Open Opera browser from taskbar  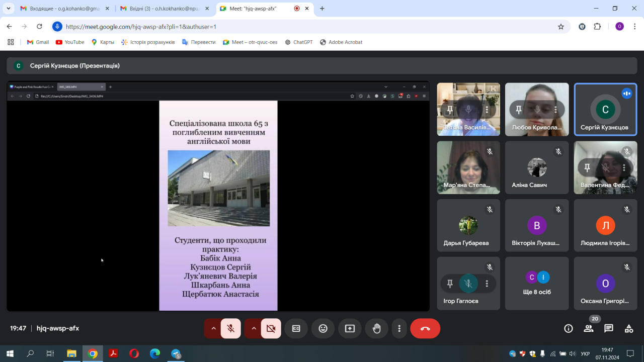click(x=134, y=353)
